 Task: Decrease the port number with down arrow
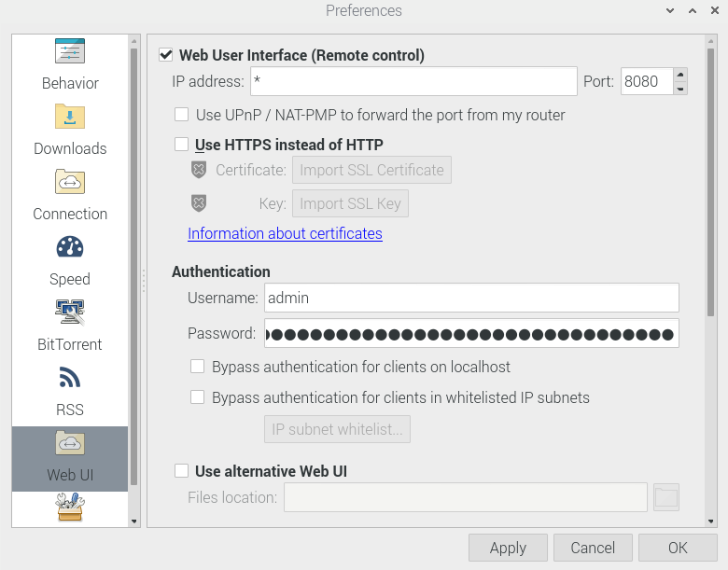click(680, 89)
